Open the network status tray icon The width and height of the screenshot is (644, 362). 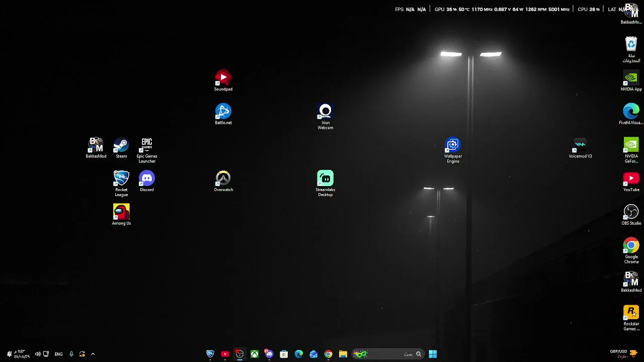tap(46, 354)
